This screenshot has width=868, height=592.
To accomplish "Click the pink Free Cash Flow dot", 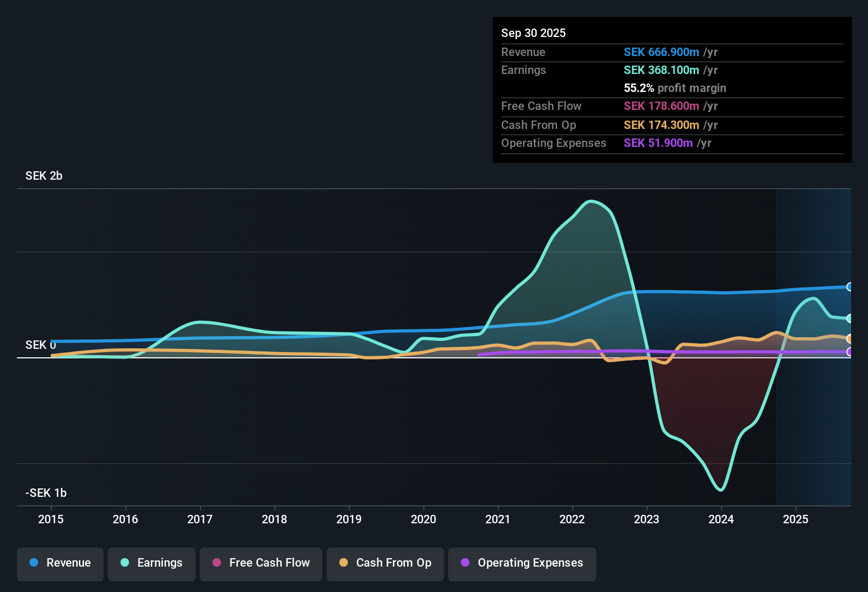I will pyautogui.click(x=217, y=562).
